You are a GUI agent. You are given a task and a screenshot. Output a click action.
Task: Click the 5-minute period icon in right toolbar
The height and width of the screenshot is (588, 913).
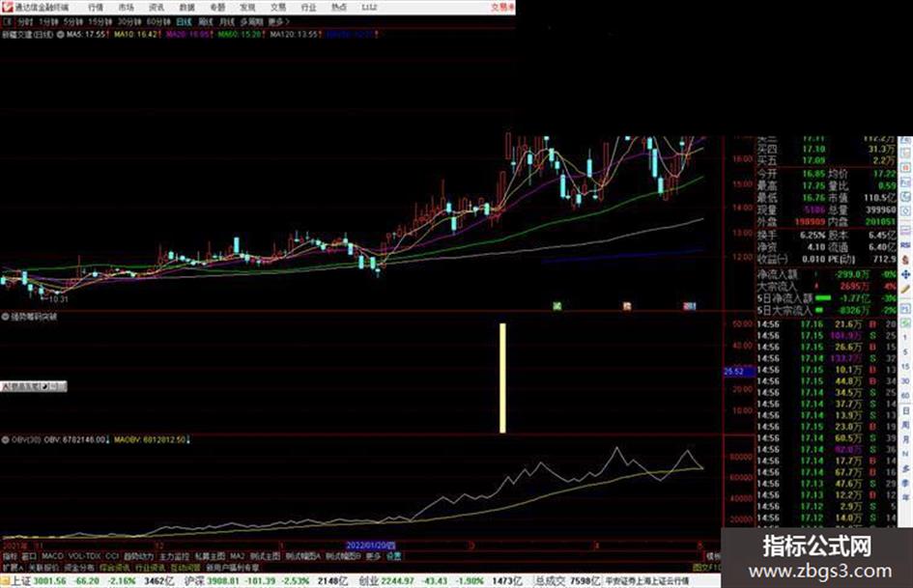pos(905,352)
